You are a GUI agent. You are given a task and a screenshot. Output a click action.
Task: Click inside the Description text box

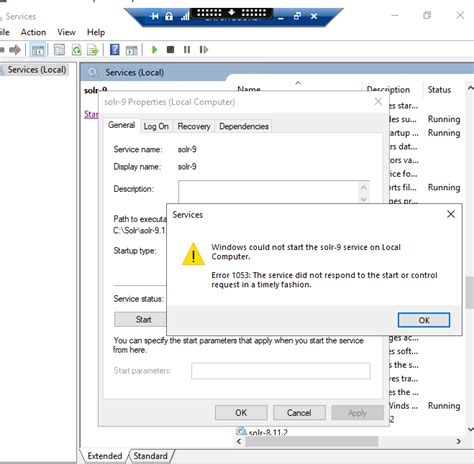[x=269, y=192]
